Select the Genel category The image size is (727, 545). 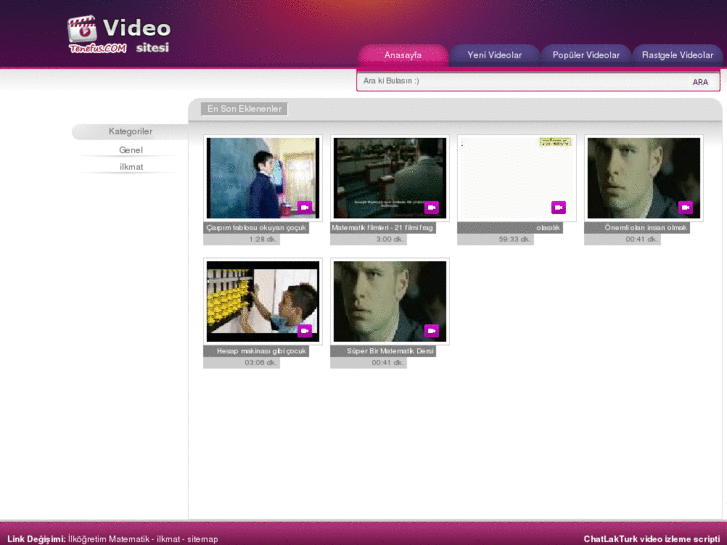(131, 150)
